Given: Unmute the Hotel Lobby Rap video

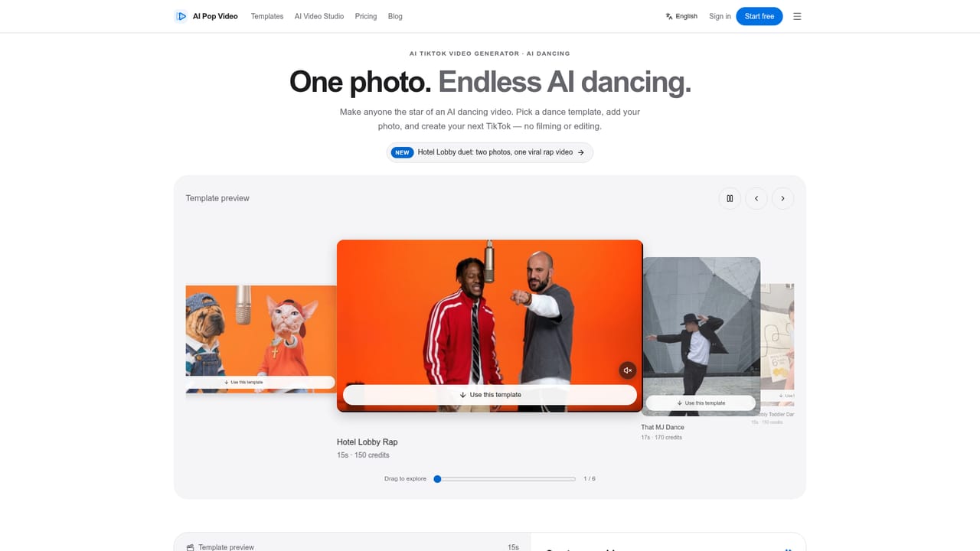Looking at the screenshot, I should click(x=628, y=370).
